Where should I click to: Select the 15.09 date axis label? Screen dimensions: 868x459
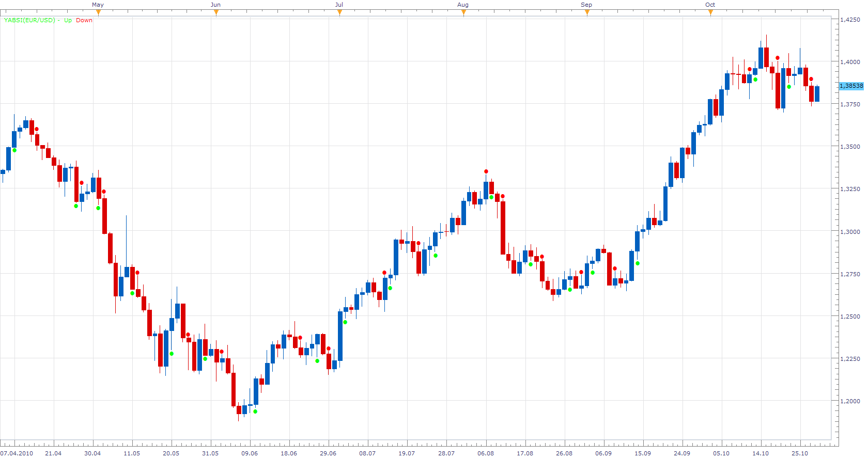[x=643, y=453]
